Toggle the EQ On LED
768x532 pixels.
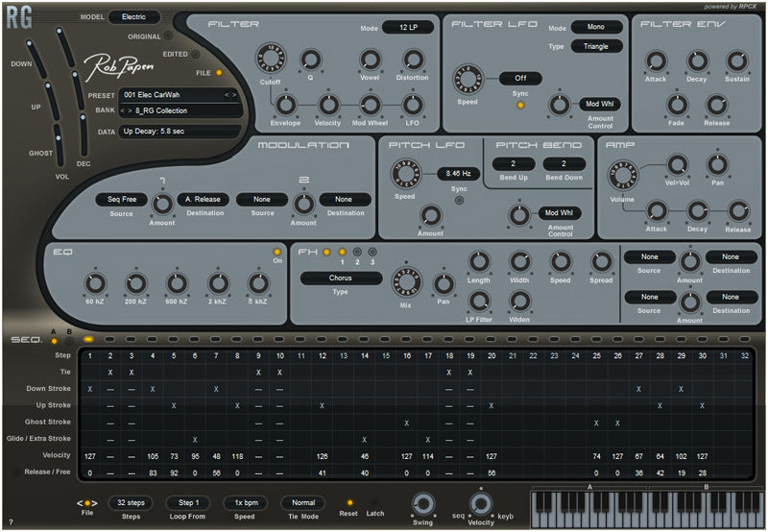pos(276,253)
